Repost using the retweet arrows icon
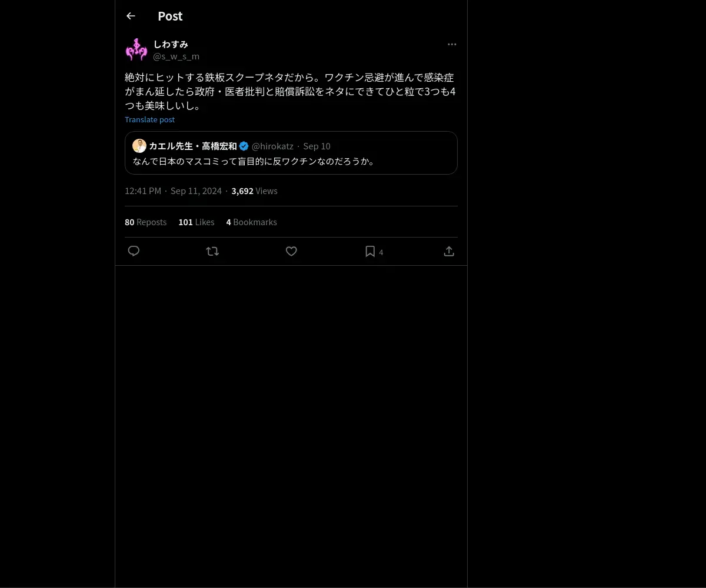The width and height of the screenshot is (706, 588). pyautogui.click(x=212, y=251)
